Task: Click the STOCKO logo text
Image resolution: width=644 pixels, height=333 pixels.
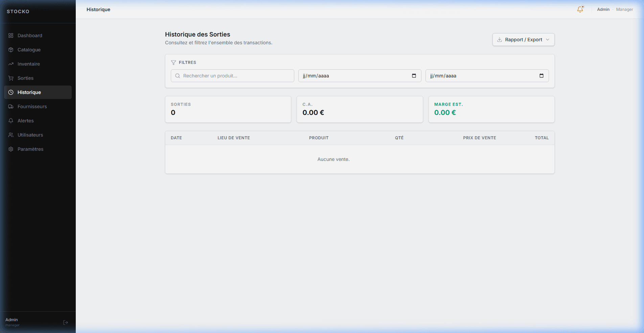Action: (18, 11)
